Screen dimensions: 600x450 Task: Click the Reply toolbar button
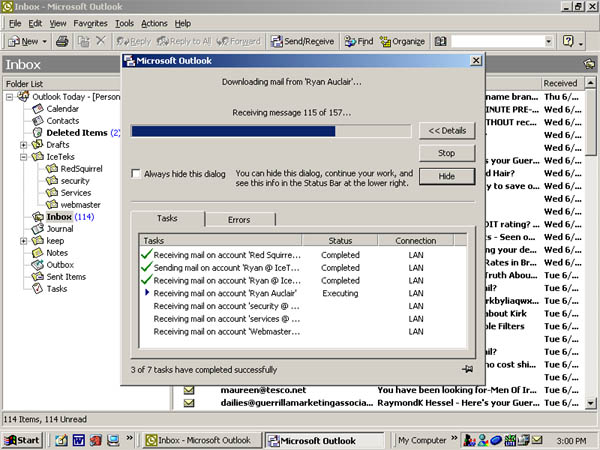pyautogui.click(x=134, y=41)
